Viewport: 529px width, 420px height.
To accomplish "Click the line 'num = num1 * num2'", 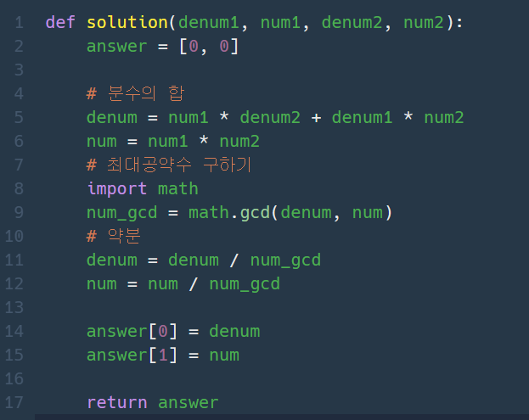I will tap(173, 142).
